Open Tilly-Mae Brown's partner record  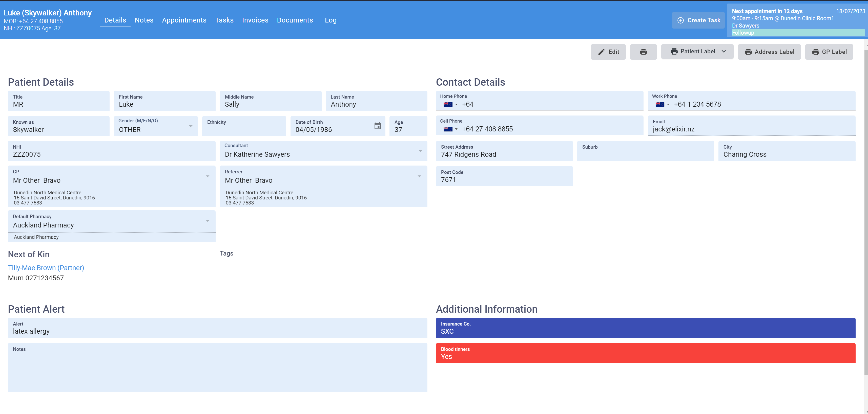46,268
